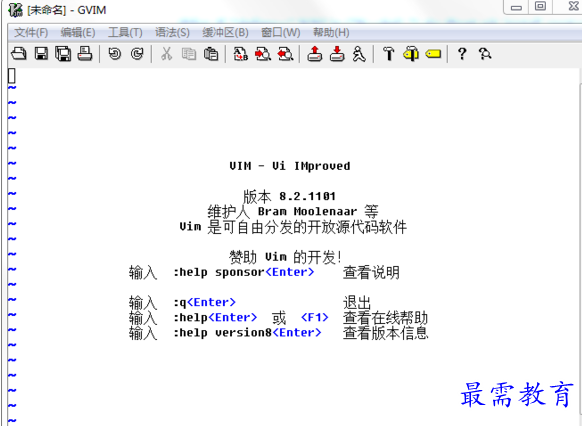Viewport: 582px width, 426px height.
Task: Open the 语法(S) menu
Action: (172, 33)
